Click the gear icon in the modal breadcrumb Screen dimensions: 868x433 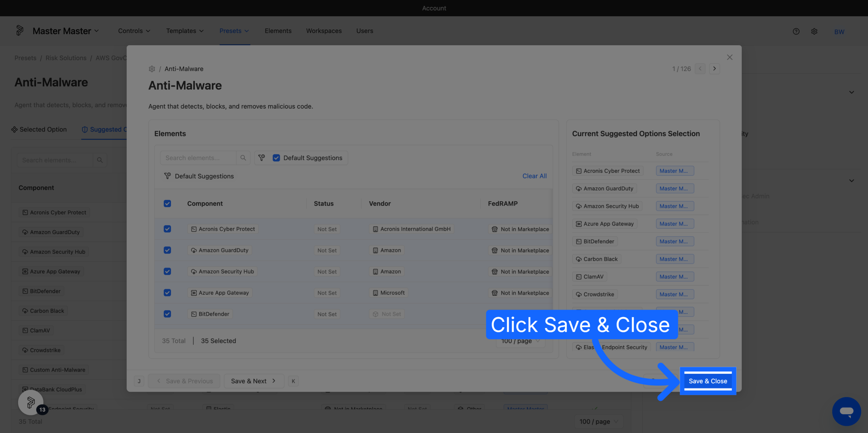tap(152, 69)
